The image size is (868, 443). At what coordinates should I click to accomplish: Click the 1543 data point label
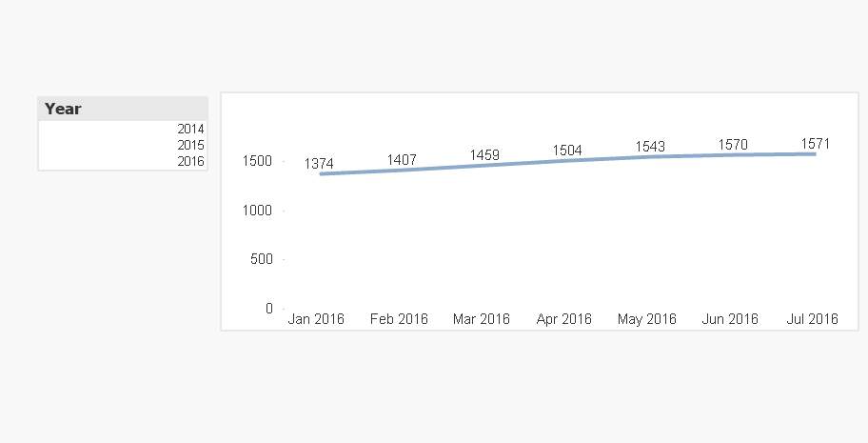(650, 147)
